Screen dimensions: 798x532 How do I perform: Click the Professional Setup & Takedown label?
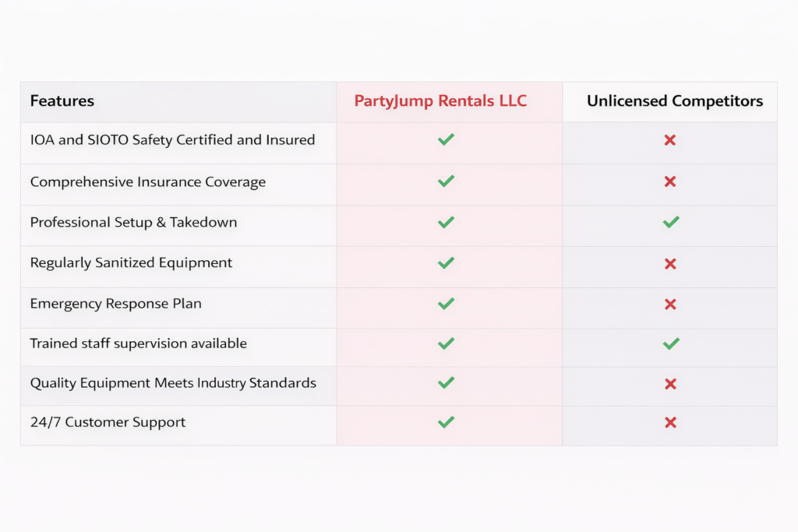[x=133, y=223]
